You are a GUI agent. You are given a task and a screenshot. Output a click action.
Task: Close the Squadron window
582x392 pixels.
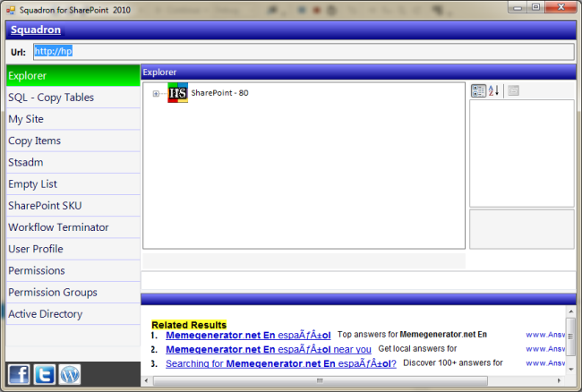click(561, 7)
